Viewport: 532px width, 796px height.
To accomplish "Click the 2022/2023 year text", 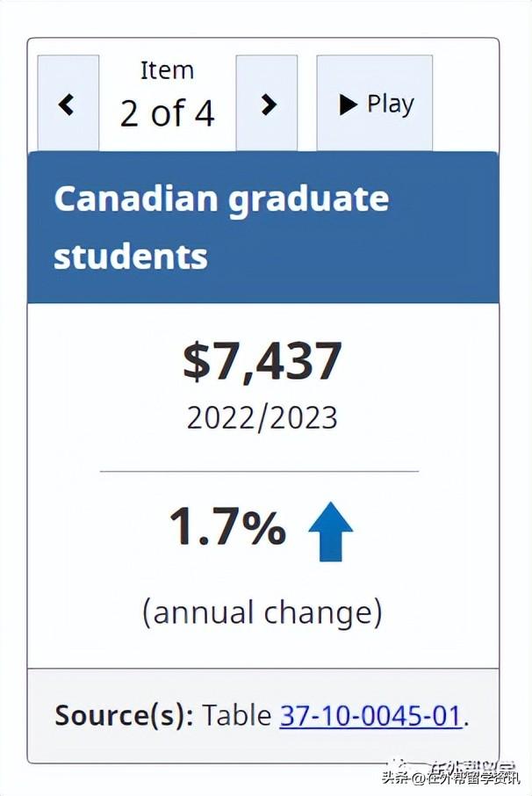I will (x=262, y=417).
